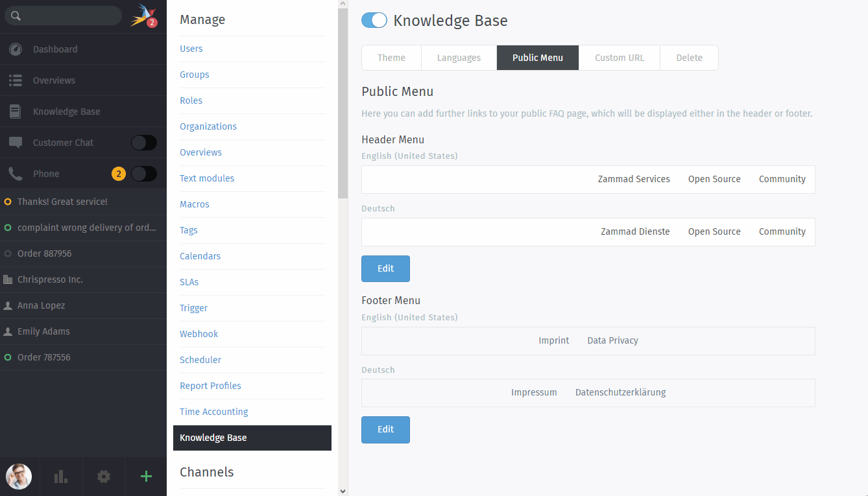The height and width of the screenshot is (496, 868).
Task: Click the scrollbar down arrow
Action: point(343,491)
